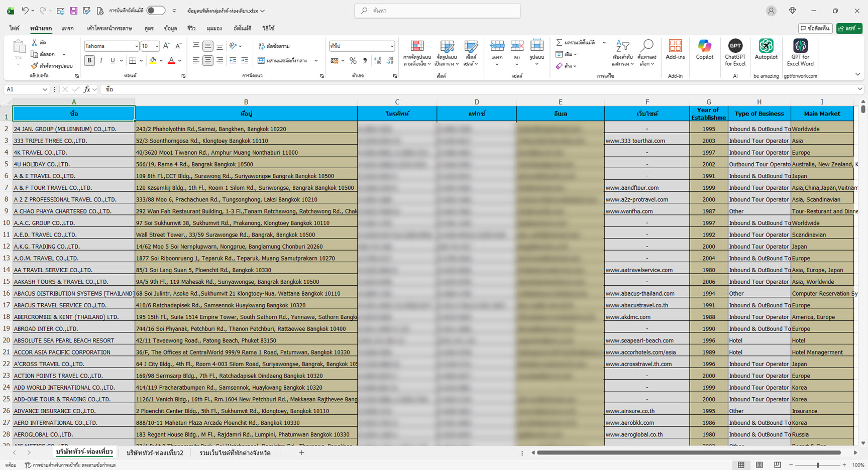This screenshot has width=868, height=470.
Task: Click the Increase Font Size icon
Action: click(167, 46)
